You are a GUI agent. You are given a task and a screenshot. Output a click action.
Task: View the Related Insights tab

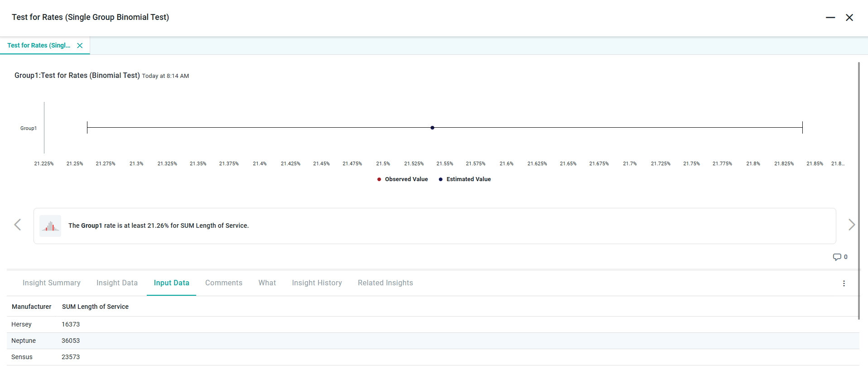coord(385,283)
